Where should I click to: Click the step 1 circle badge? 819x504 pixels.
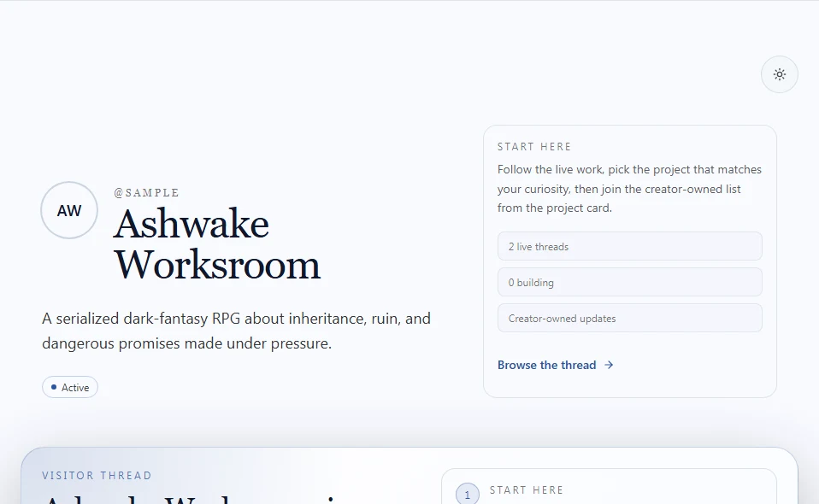(x=468, y=495)
